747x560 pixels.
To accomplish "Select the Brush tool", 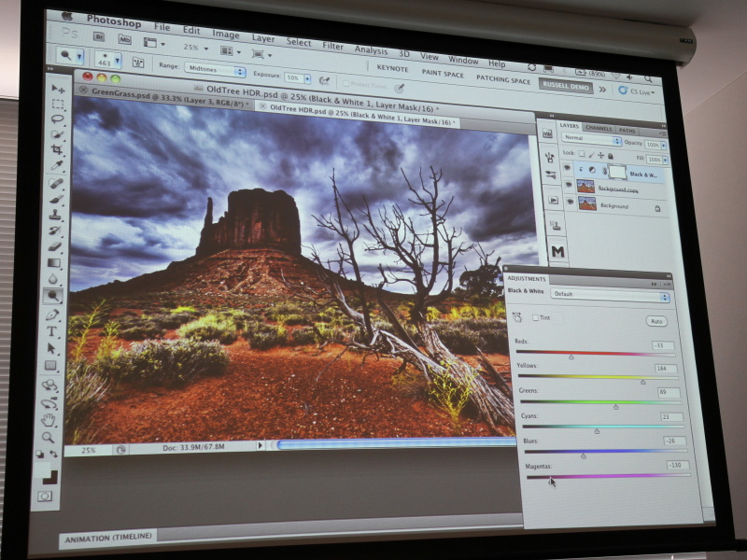I will pyautogui.click(x=56, y=199).
